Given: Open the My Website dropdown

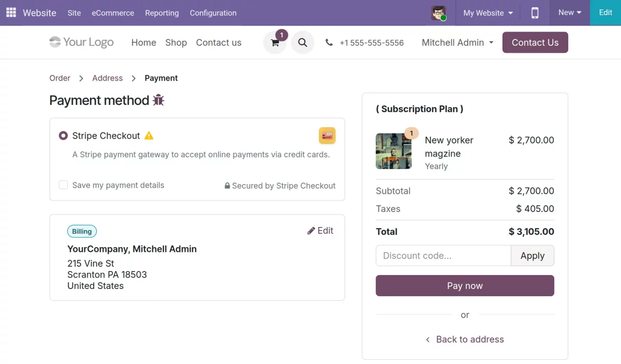Looking at the screenshot, I should [487, 13].
